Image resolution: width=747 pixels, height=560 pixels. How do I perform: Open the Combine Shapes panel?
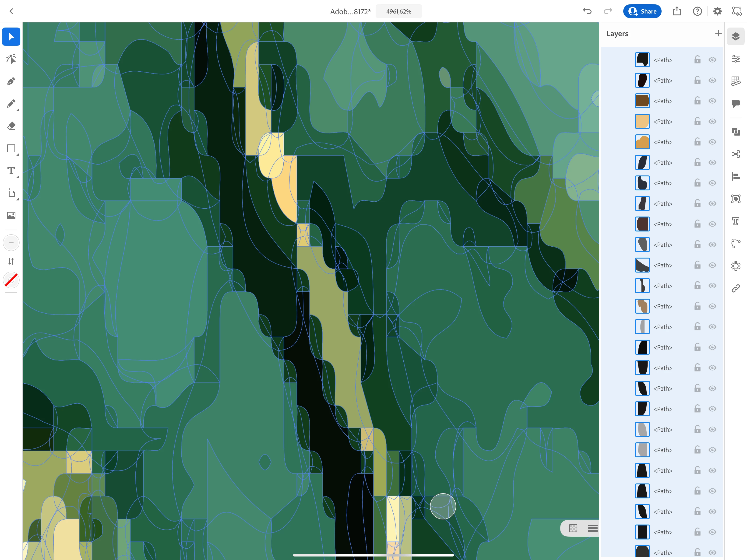(x=736, y=132)
